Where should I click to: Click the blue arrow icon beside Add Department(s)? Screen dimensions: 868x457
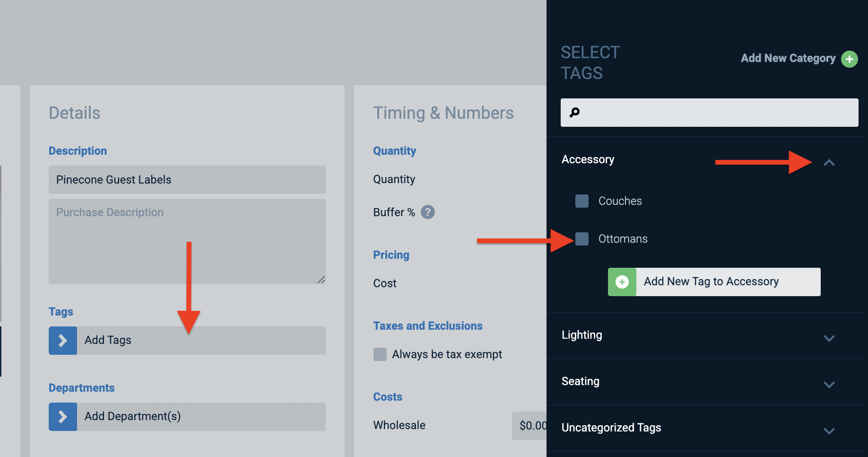click(63, 417)
